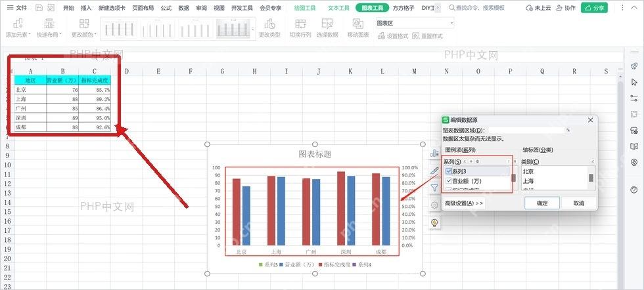
Task: Toggle the 系列3 checkbox
Action: click(x=449, y=171)
